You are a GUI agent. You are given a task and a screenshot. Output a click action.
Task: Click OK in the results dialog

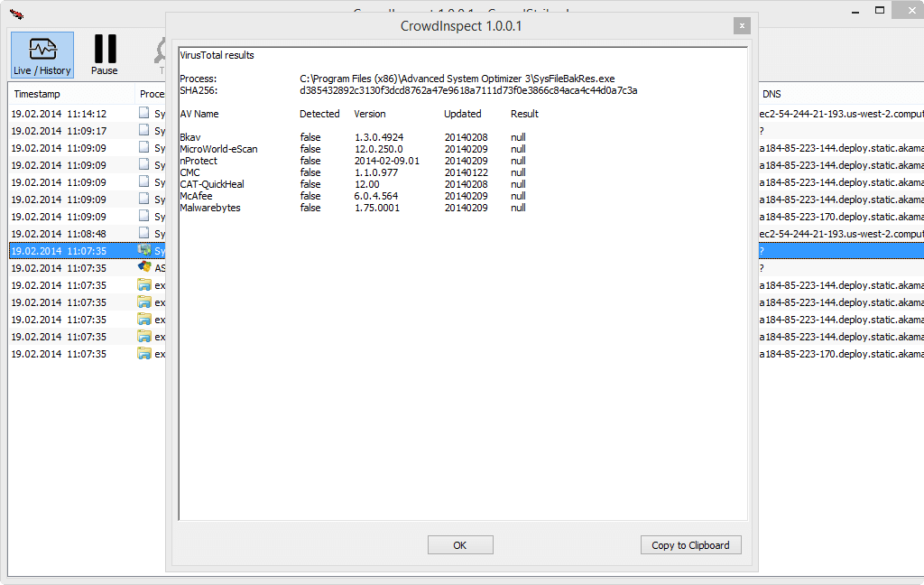460,545
